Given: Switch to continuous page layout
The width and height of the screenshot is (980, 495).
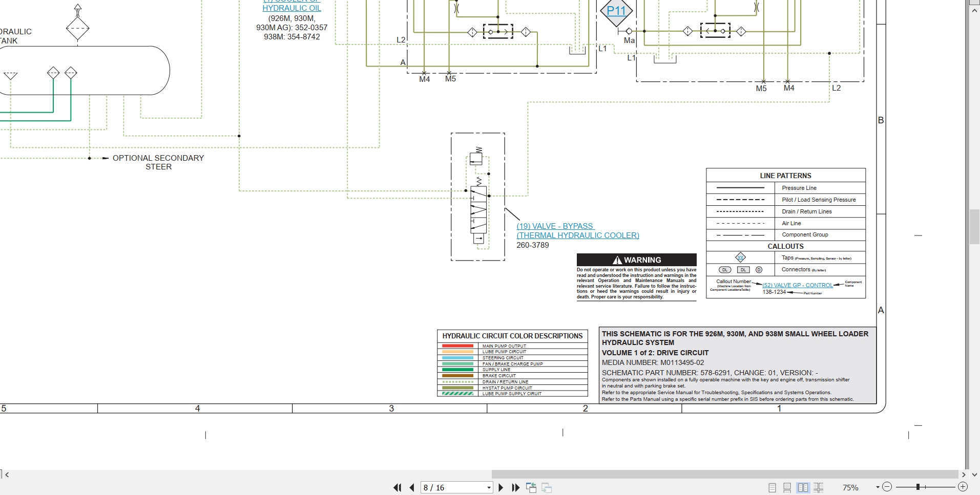Looking at the screenshot, I should pyautogui.click(x=787, y=488).
